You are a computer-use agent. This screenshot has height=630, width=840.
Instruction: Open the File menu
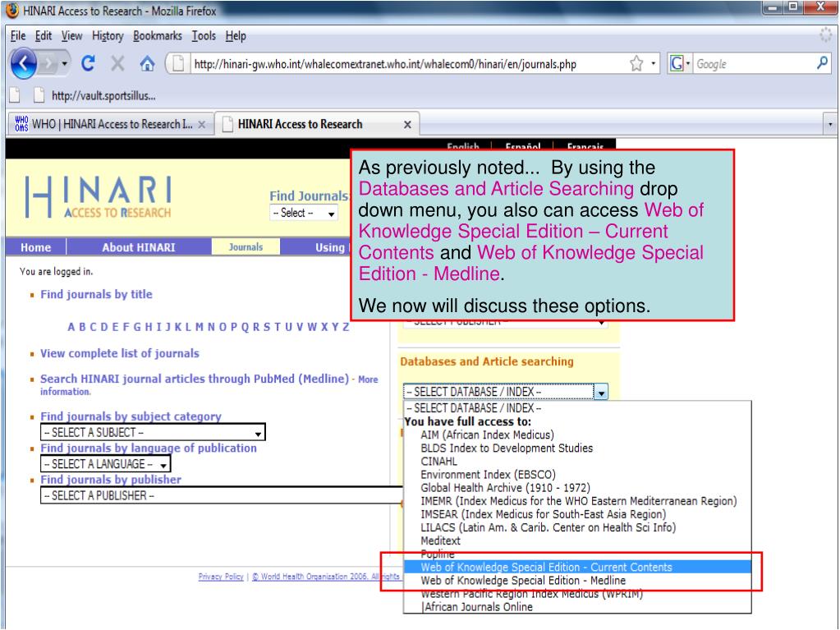pos(18,36)
